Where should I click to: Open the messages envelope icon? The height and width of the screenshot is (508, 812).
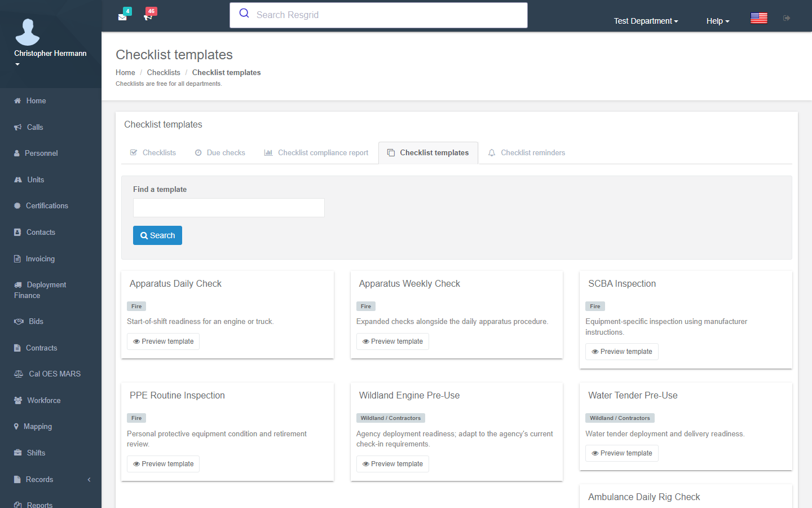coord(122,17)
